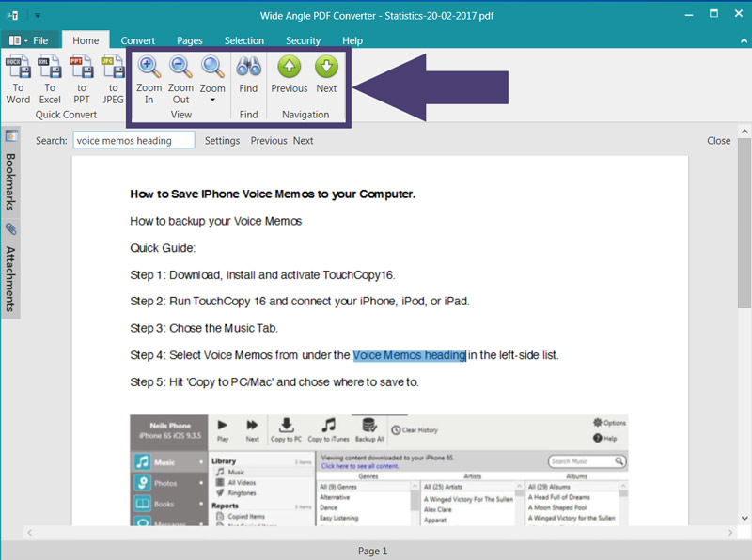Open the Quick Access Toolbar customize arrow
This screenshot has height=560, width=752.
tap(37, 15)
